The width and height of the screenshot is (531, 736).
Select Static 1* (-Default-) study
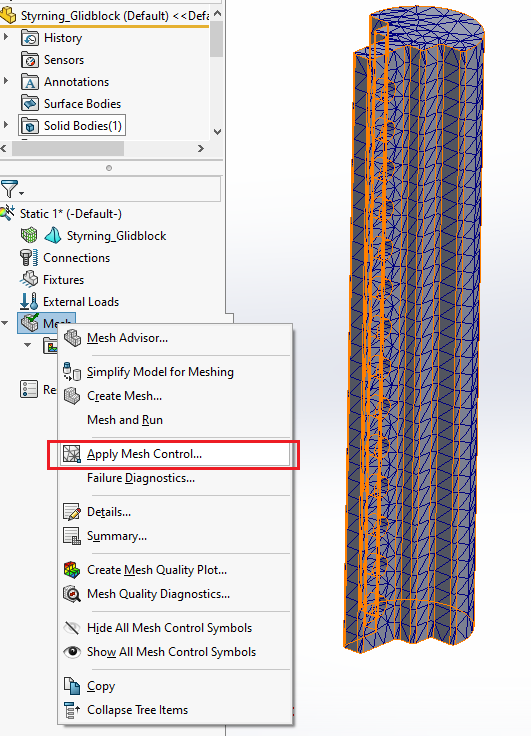coord(70,214)
